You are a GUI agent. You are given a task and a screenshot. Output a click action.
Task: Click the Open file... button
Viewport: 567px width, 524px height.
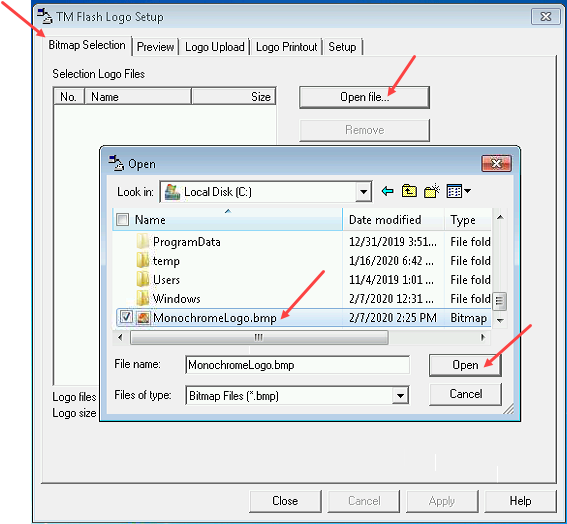364,97
